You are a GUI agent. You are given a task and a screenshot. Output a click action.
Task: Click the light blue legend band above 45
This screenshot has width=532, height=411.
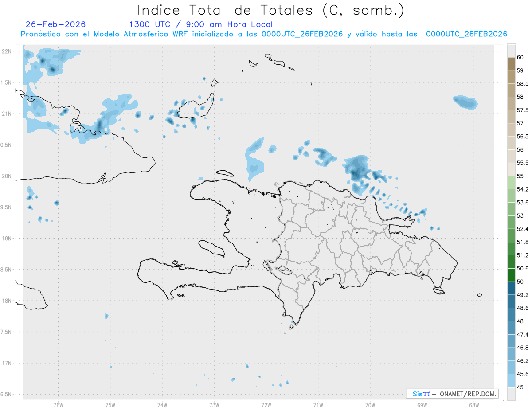[x=511, y=380]
